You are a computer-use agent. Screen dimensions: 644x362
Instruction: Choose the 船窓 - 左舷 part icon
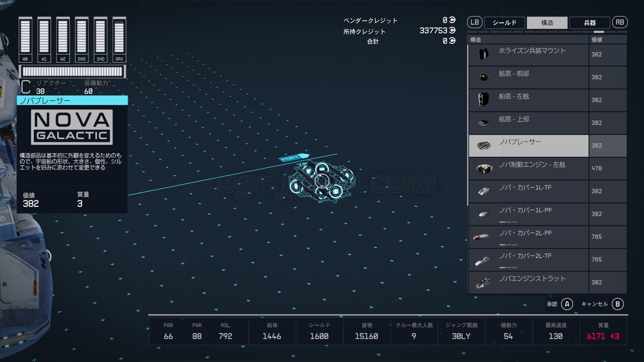pos(483,99)
